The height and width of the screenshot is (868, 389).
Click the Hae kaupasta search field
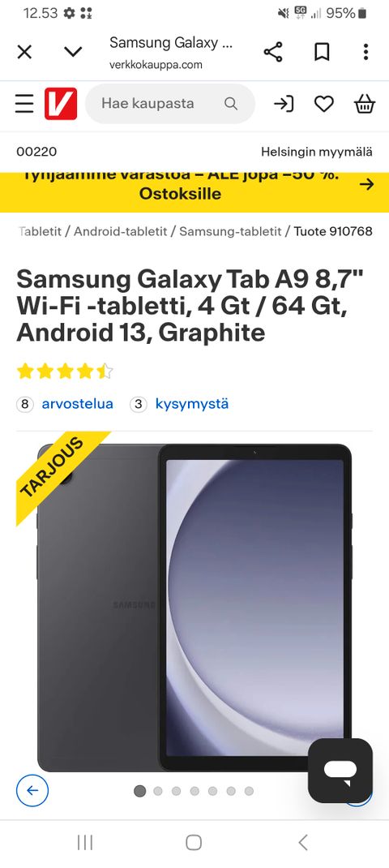coord(170,104)
